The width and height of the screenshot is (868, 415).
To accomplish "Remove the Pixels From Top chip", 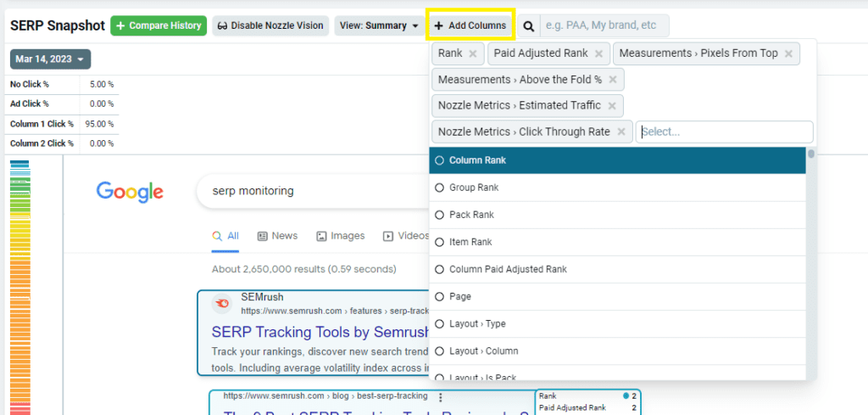I will point(788,53).
